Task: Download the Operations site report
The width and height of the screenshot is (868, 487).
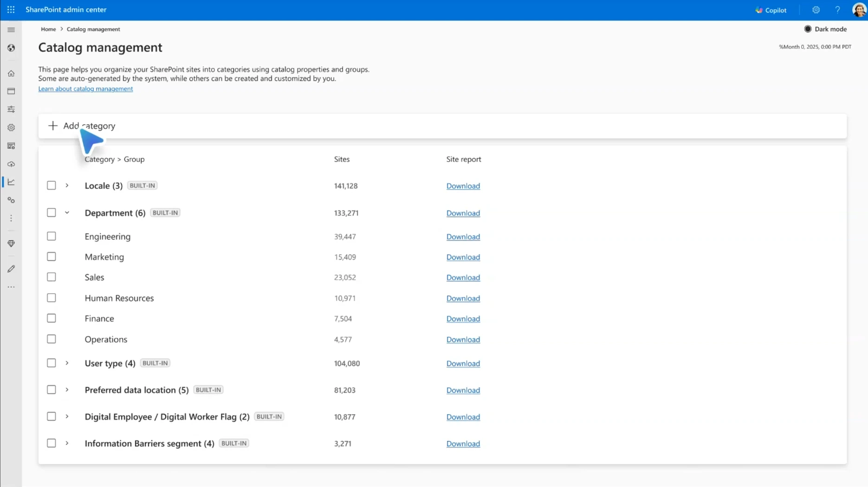Action: pyautogui.click(x=463, y=340)
